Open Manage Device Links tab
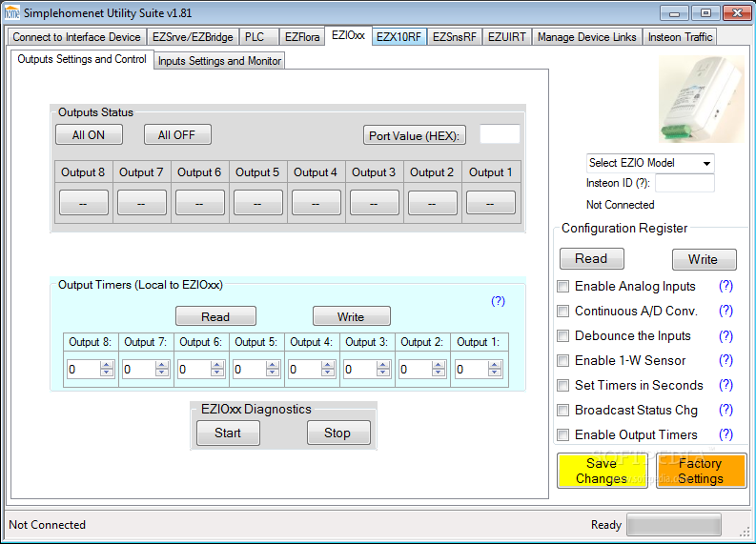This screenshot has width=756, height=544. point(586,37)
